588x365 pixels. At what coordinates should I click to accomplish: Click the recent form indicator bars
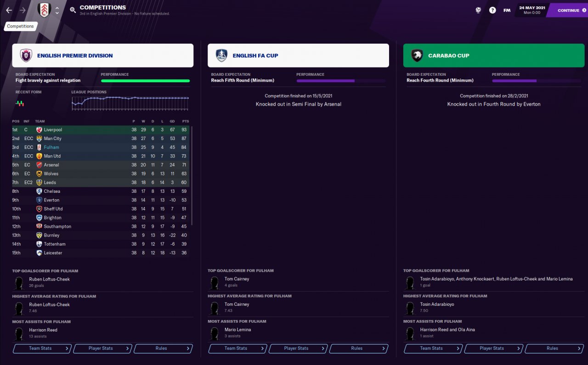[x=20, y=103]
